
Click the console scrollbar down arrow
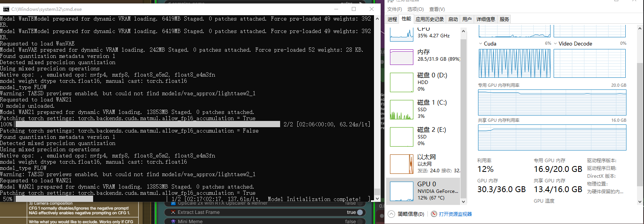coord(377,198)
